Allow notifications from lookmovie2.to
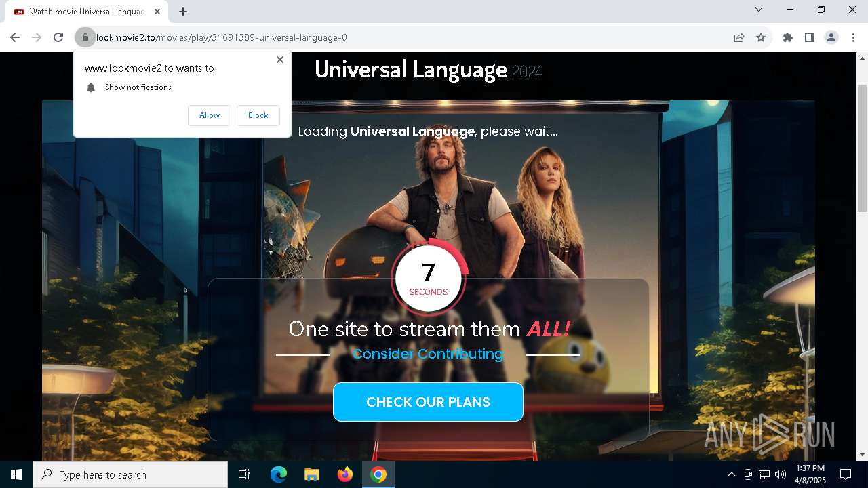Image resolution: width=868 pixels, height=488 pixels. (210, 115)
